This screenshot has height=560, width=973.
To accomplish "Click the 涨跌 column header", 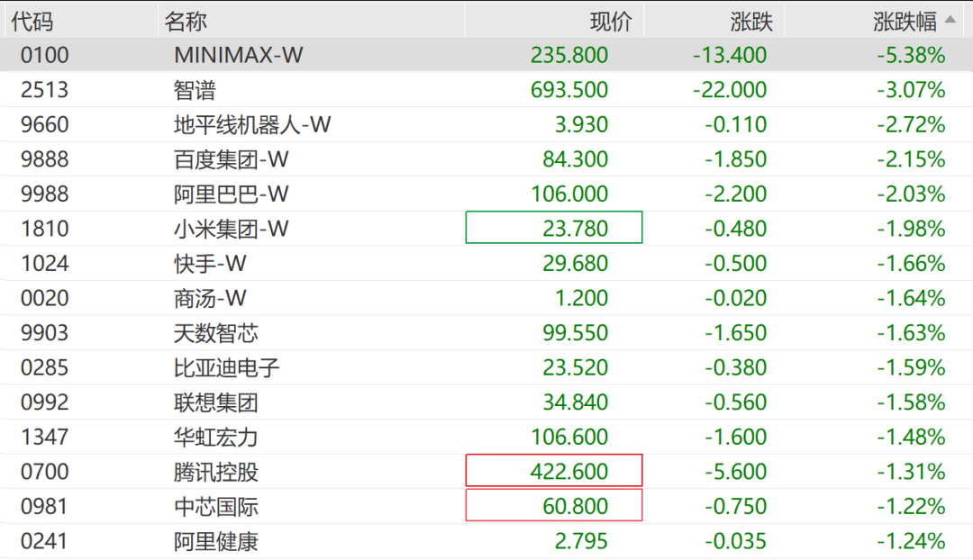I will 750,21.
